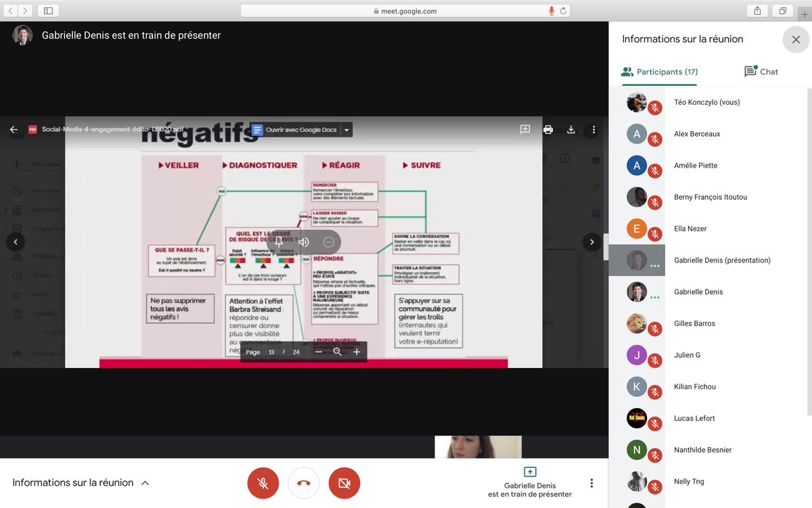
Task: Open the PDF viewer's three-dot options menu
Action: coord(593,129)
